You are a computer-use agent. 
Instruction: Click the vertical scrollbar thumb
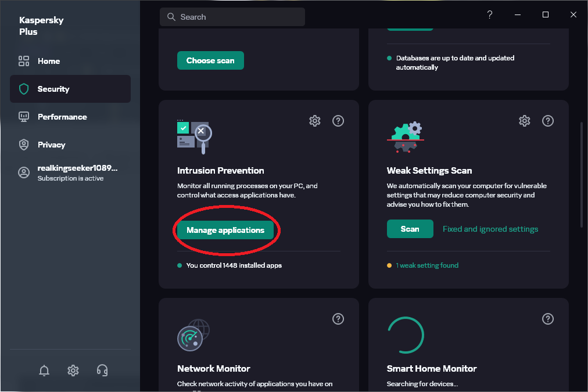click(x=582, y=174)
